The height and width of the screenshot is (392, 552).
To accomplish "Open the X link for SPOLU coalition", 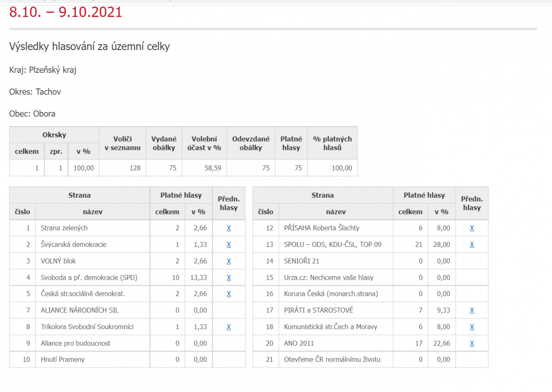I will coord(472,245).
